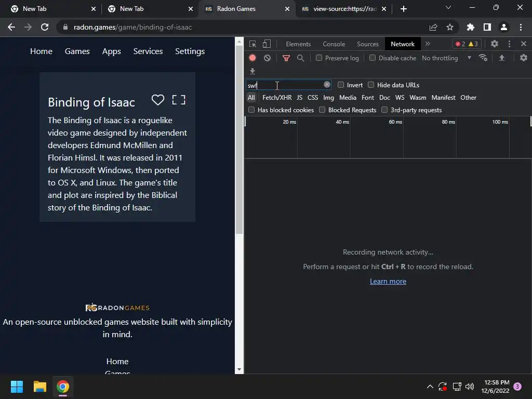Image resolution: width=532 pixels, height=399 pixels.
Task: Open DevTools three-dot customize menu
Action: [509, 44]
